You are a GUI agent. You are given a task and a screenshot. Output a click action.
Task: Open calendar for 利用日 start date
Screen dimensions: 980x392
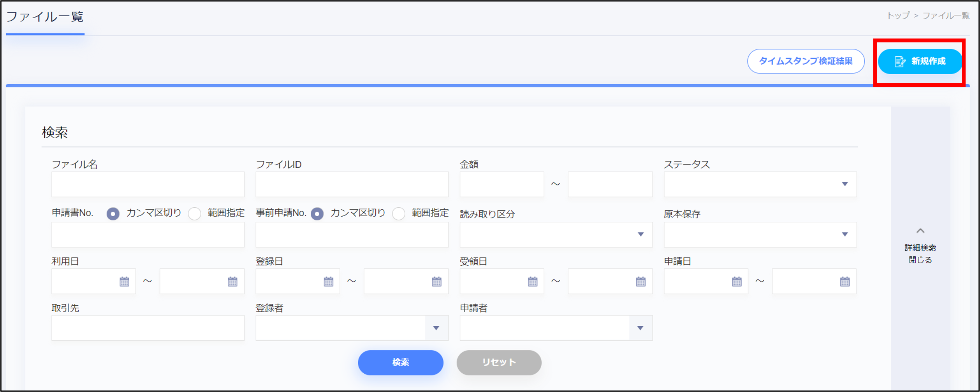(124, 282)
